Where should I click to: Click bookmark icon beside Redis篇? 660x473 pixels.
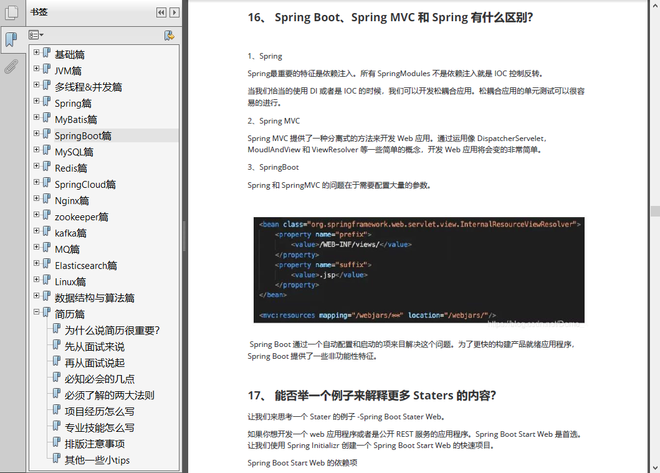click(47, 167)
